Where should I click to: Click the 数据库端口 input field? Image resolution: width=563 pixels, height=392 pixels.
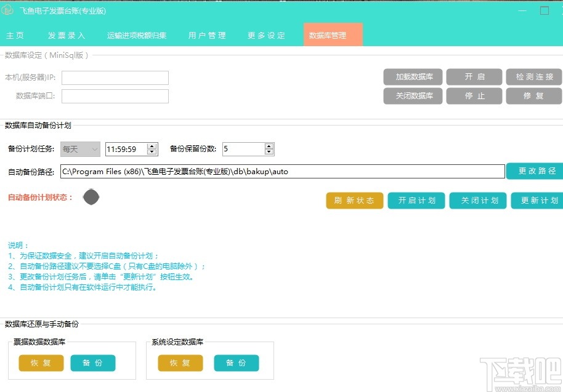(115, 96)
